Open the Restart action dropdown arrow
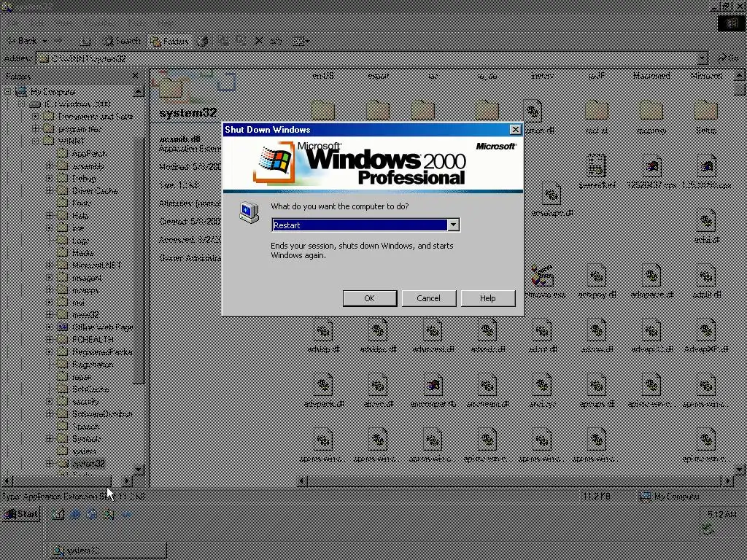 (x=453, y=225)
